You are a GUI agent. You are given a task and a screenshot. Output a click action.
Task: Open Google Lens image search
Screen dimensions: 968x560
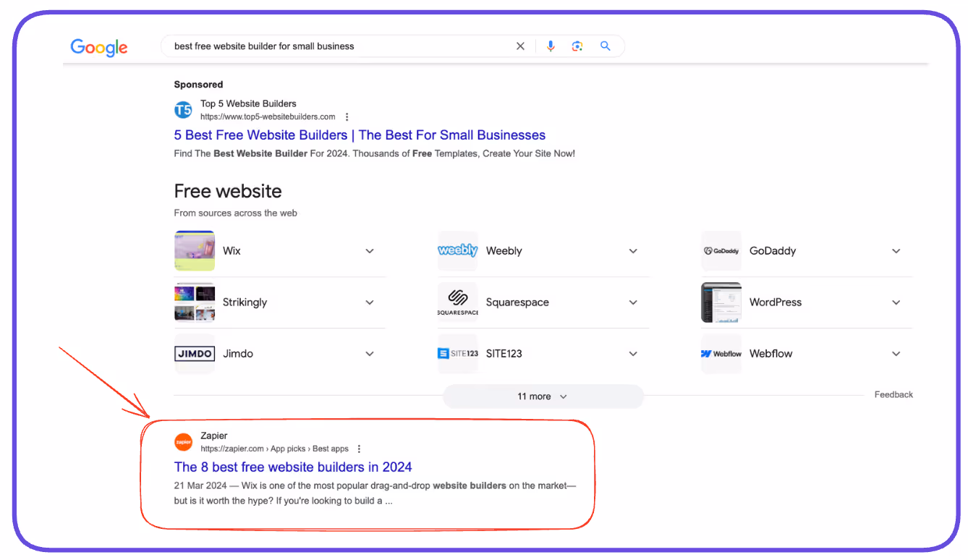click(x=577, y=46)
